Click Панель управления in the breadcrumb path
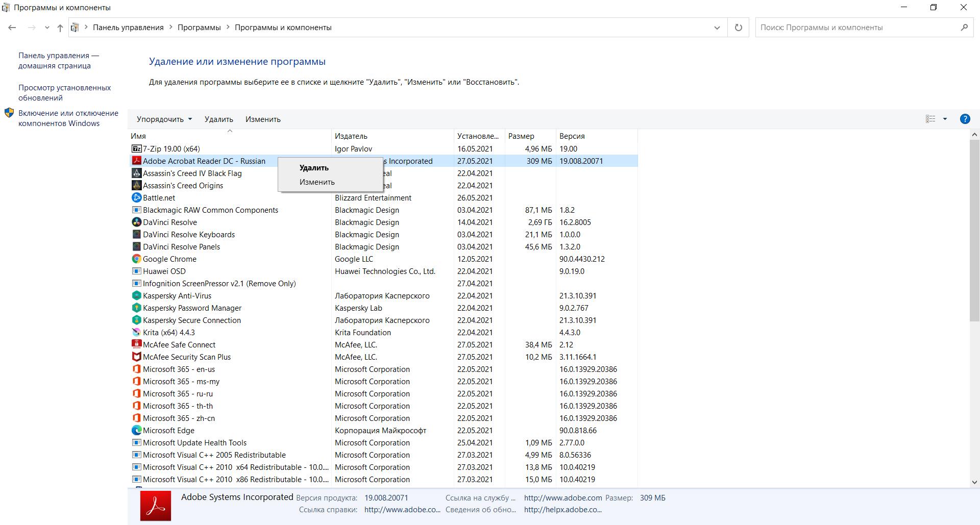The width and height of the screenshot is (980, 525). [128, 28]
